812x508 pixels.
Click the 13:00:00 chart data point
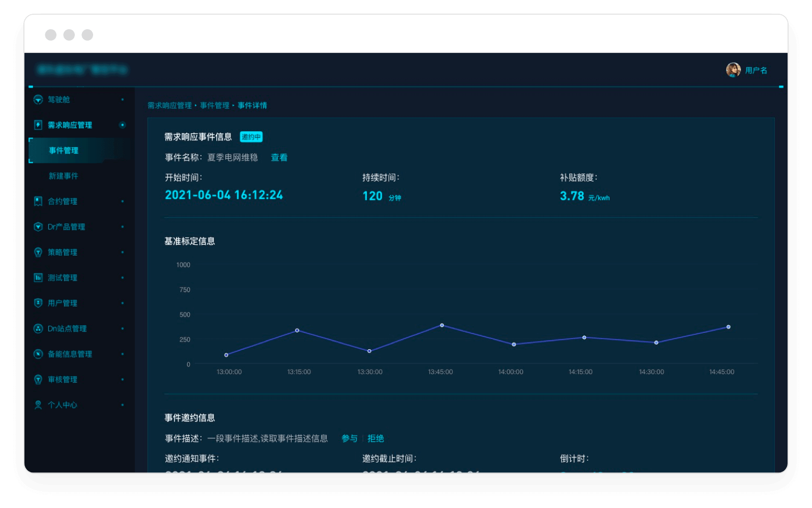pos(226,355)
